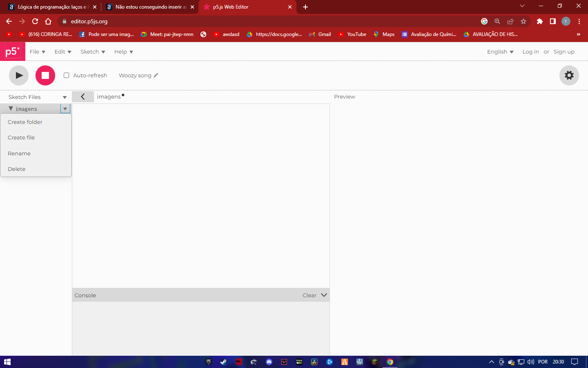
Task: Open the CORINGA RE... YouTube bookmark
Action: (x=46, y=34)
